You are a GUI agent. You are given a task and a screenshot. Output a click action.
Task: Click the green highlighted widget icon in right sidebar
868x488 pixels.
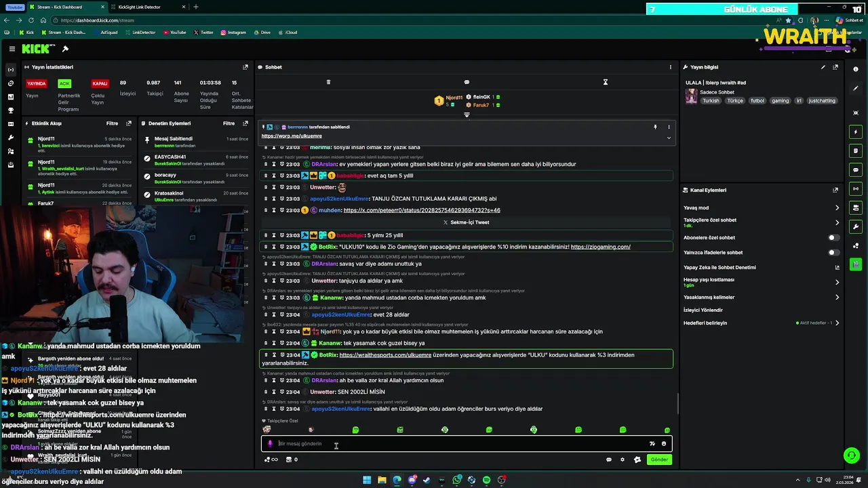856,264
